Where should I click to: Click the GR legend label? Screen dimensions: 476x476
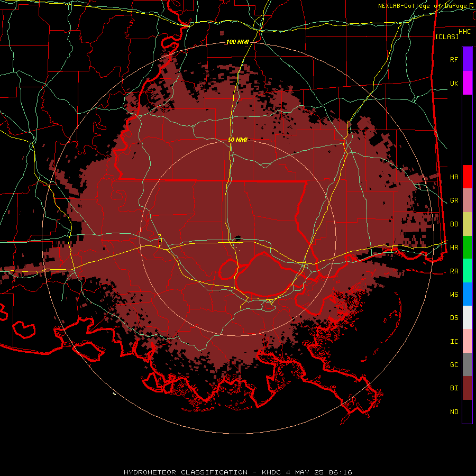point(454,200)
